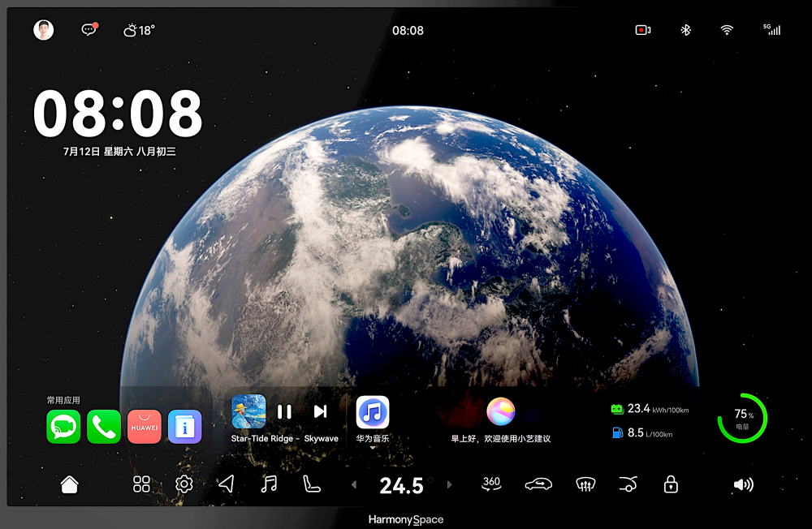812x529 pixels.
Task: Tap the 8.5 L/100km fuel reading
Action: tap(642, 432)
